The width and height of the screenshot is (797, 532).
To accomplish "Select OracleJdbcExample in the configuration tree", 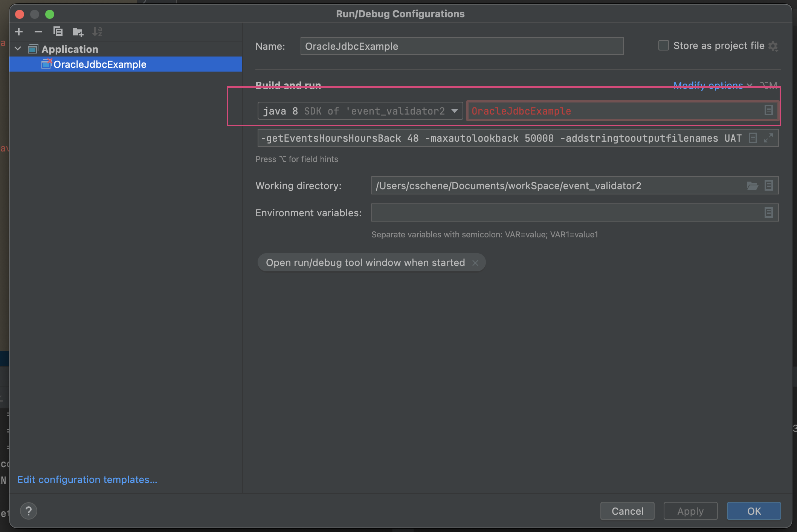I will pos(99,64).
